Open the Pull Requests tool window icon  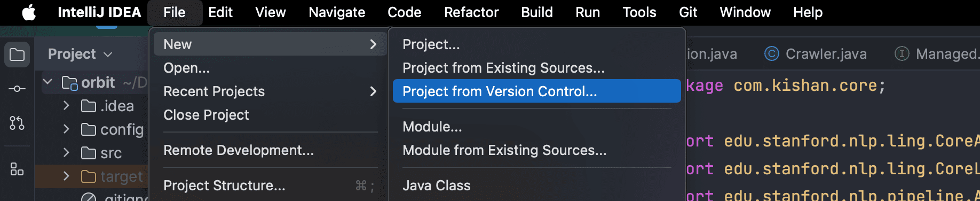17,123
